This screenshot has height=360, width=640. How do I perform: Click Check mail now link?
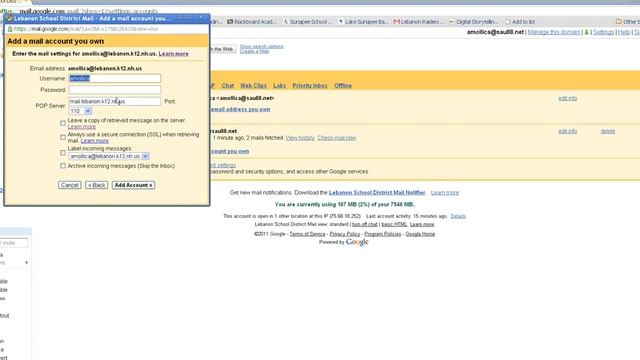(337, 138)
